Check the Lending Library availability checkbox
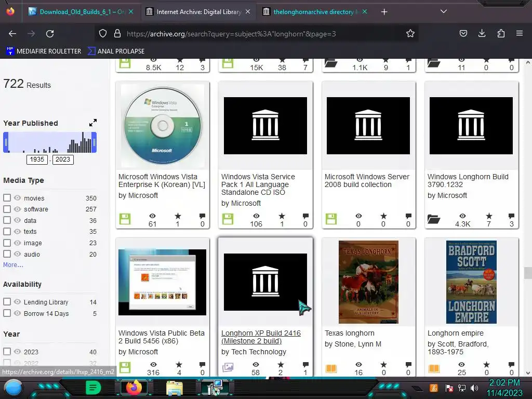 click(x=7, y=302)
